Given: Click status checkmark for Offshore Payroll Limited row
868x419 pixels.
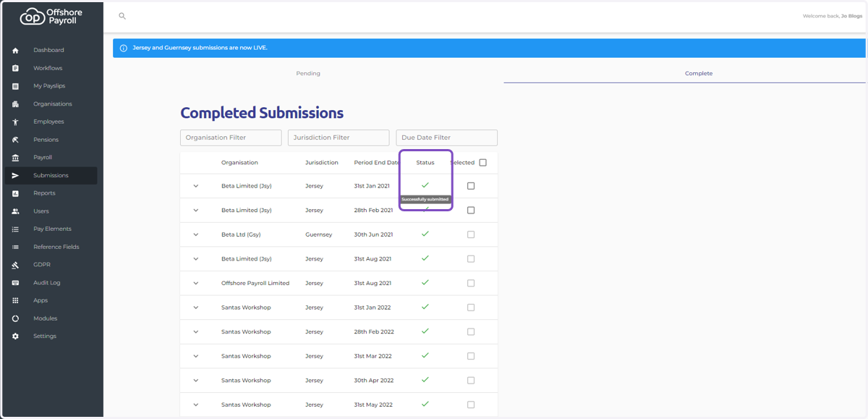Looking at the screenshot, I should pyautogui.click(x=425, y=282).
